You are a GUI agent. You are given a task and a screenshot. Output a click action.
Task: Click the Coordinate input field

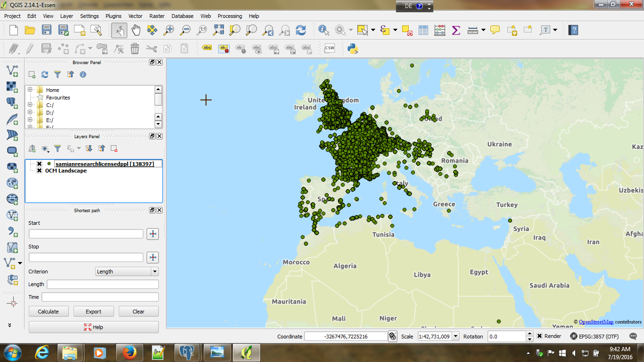[346, 337]
